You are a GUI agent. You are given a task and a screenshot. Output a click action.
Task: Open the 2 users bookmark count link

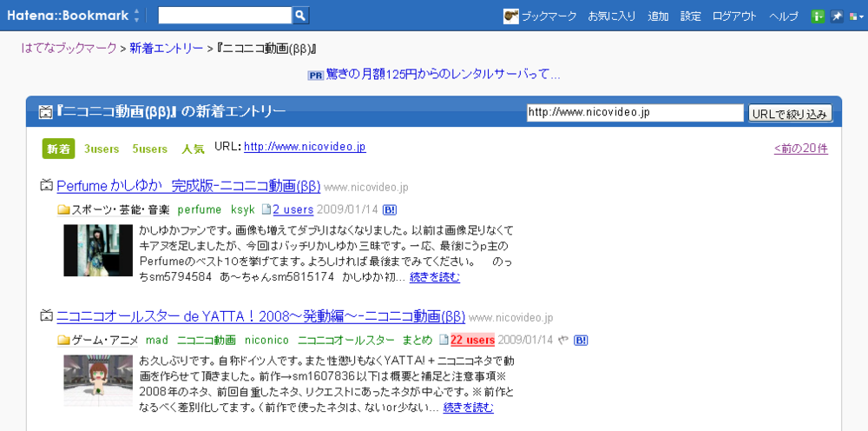pyautogui.click(x=293, y=210)
